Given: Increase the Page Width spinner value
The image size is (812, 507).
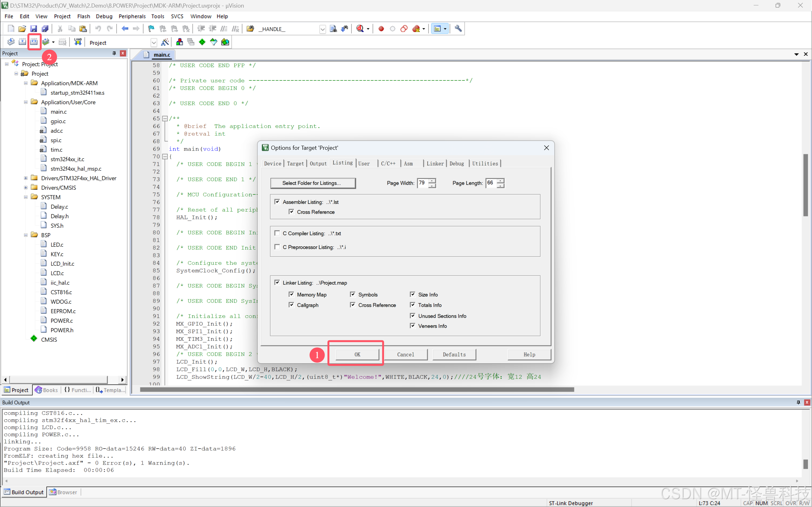Looking at the screenshot, I should 432,181.
